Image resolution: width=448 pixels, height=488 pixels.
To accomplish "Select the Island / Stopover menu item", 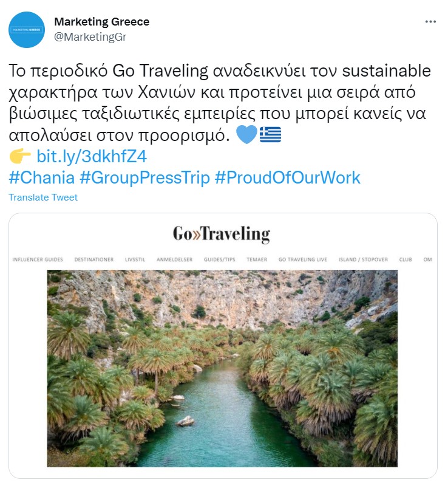I will point(363,259).
